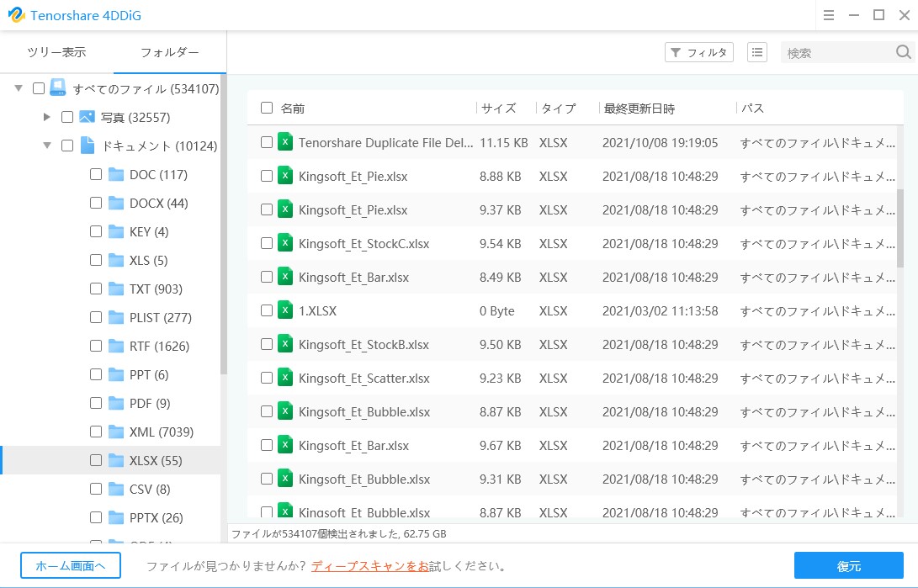
Task: Sort by サイズ column header
Action: (x=499, y=109)
